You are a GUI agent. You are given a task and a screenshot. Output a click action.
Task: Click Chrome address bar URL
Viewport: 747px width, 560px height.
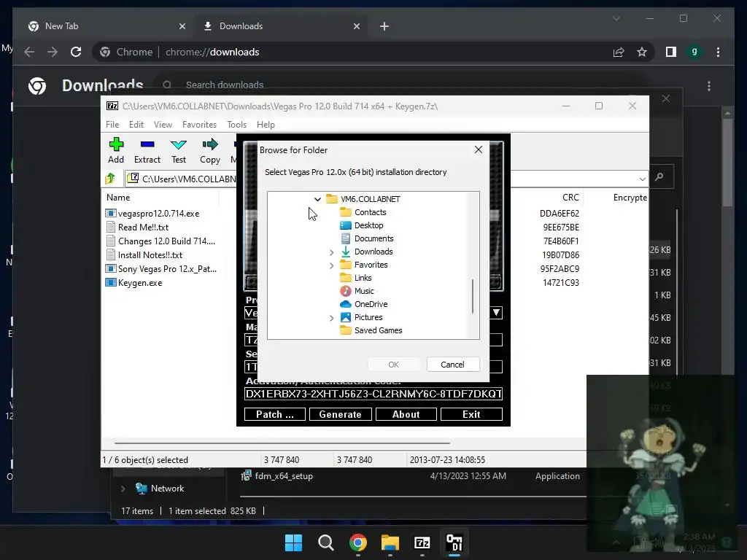click(x=212, y=52)
